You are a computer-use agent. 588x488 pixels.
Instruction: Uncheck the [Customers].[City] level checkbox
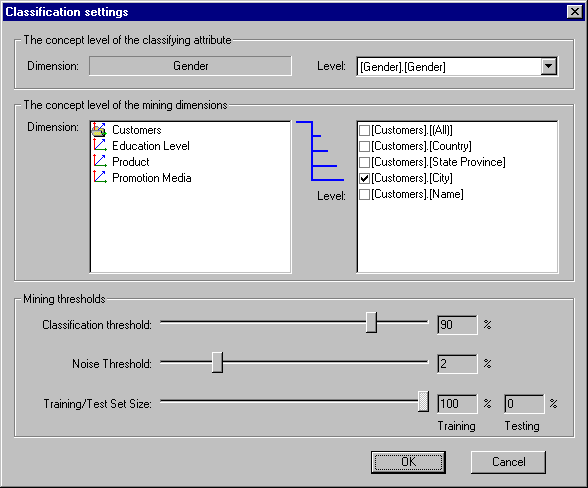(x=364, y=178)
